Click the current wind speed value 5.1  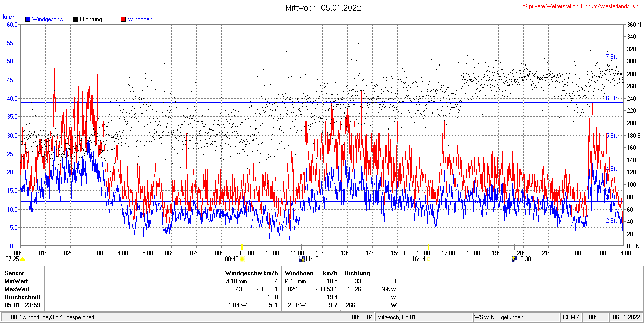pos(273,305)
